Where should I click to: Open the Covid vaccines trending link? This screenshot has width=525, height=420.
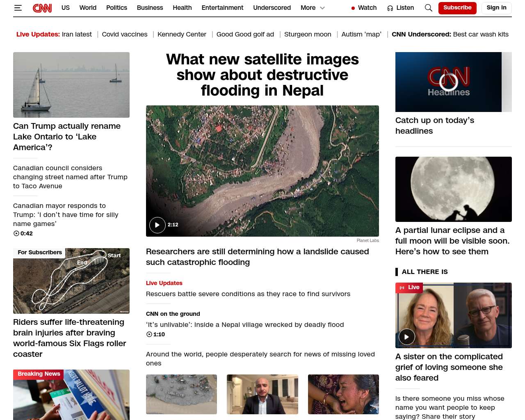pyautogui.click(x=125, y=34)
